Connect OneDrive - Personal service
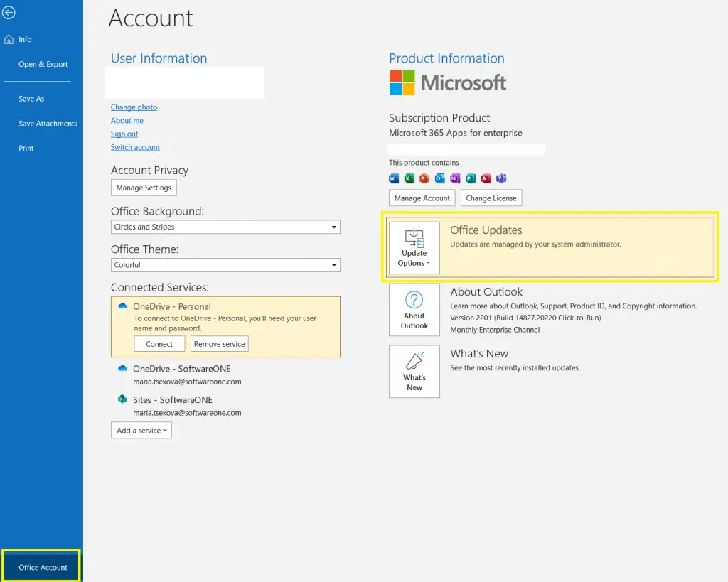This screenshot has height=582, width=728. pos(159,344)
